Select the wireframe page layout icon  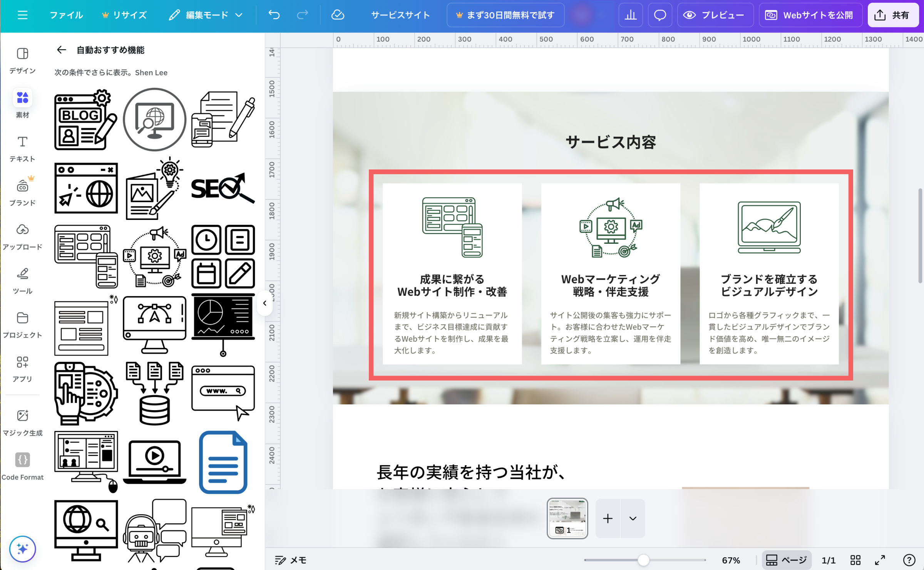[85, 326]
